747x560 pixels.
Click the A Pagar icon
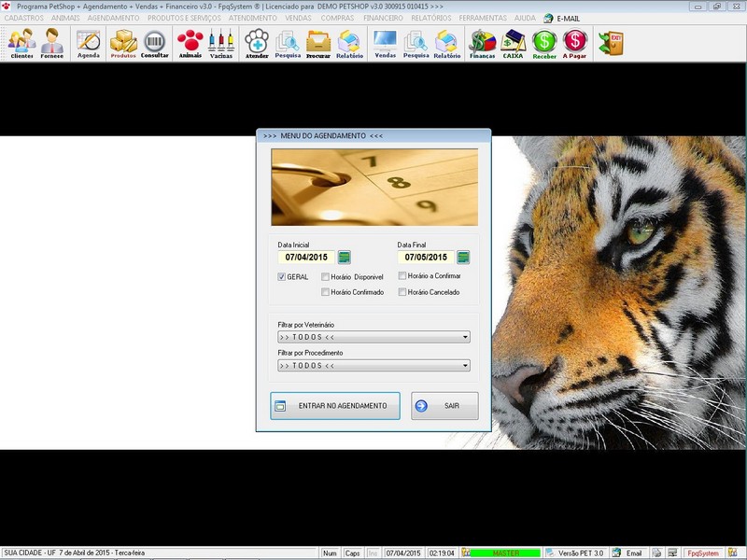pos(575,43)
